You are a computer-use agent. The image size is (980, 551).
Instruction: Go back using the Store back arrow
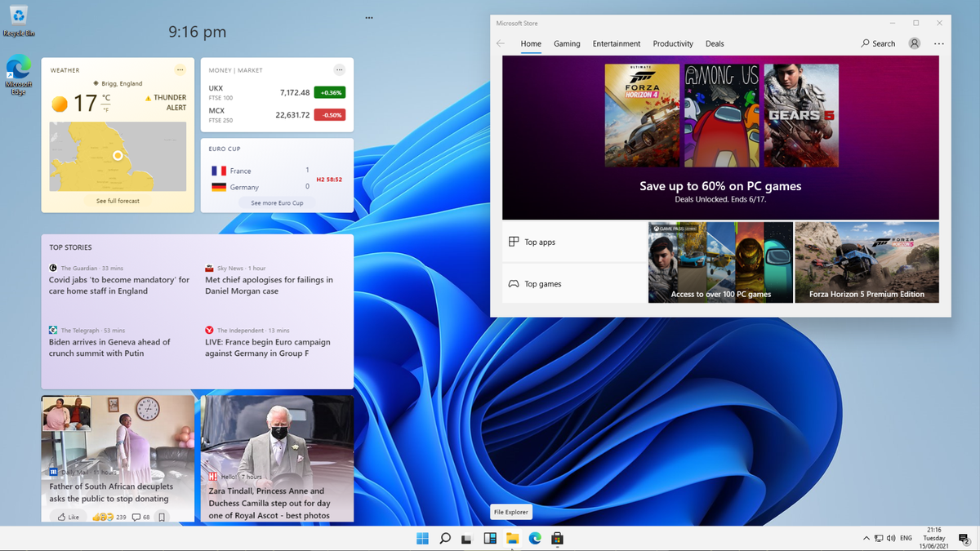[x=500, y=43]
